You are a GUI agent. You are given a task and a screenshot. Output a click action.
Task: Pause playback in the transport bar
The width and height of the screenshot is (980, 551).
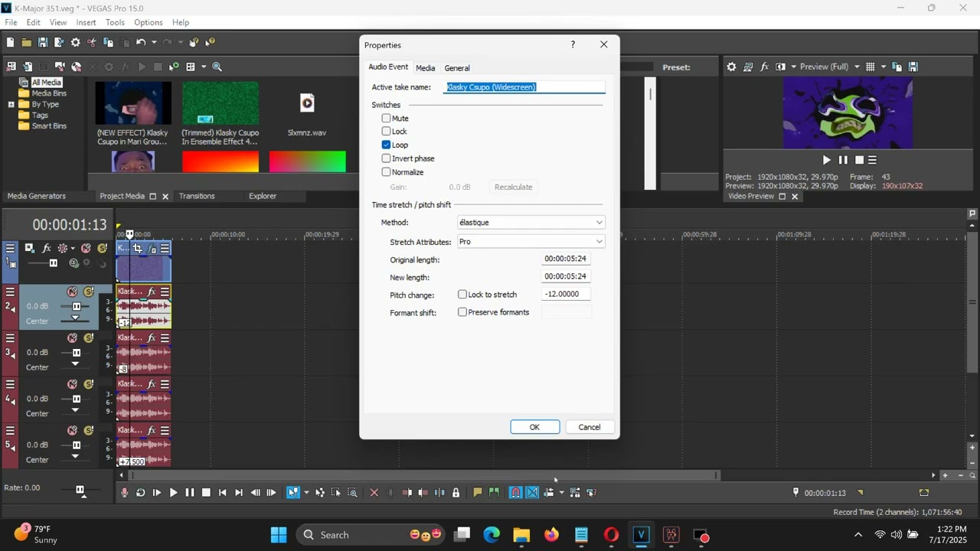190,493
